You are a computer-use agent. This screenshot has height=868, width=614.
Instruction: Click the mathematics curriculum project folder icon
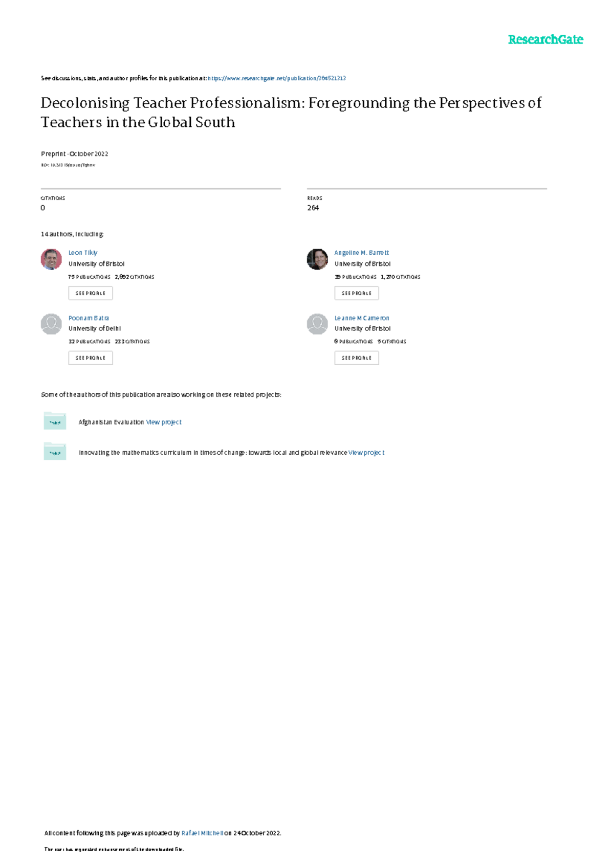[x=55, y=452]
